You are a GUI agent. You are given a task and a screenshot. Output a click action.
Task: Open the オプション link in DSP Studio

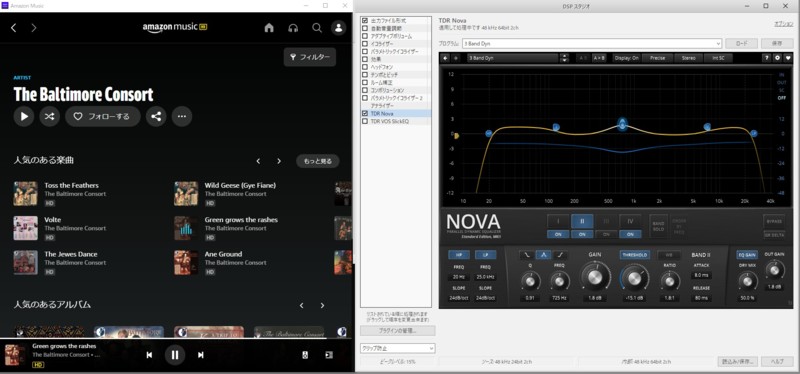tap(783, 24)
